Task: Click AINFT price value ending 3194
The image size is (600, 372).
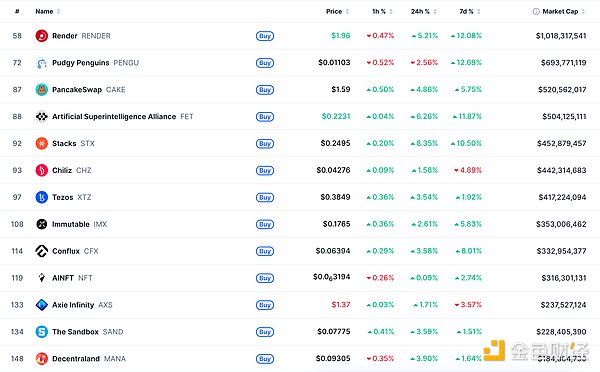Action: click(x=331, y=277)
